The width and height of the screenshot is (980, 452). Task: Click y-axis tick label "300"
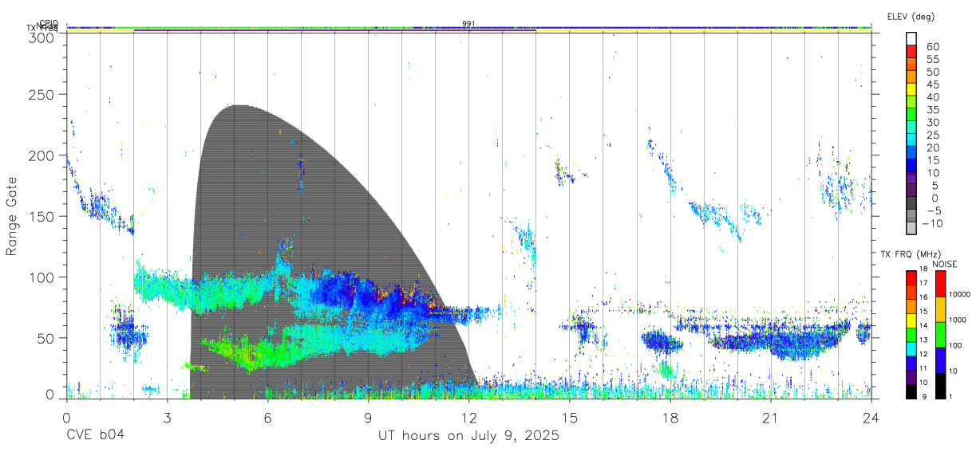tap(41, 37)
